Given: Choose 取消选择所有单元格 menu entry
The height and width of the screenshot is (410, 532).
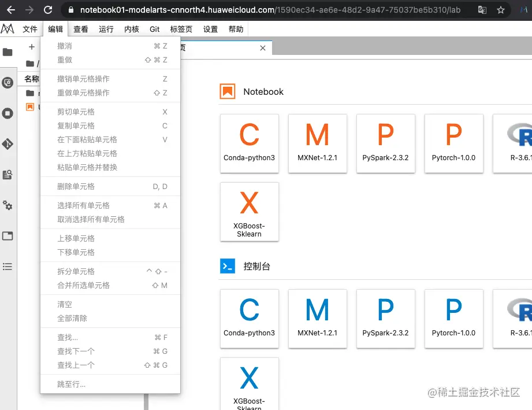Looking at the screenshot, I should pyautogui.click(x=110, y=219).
